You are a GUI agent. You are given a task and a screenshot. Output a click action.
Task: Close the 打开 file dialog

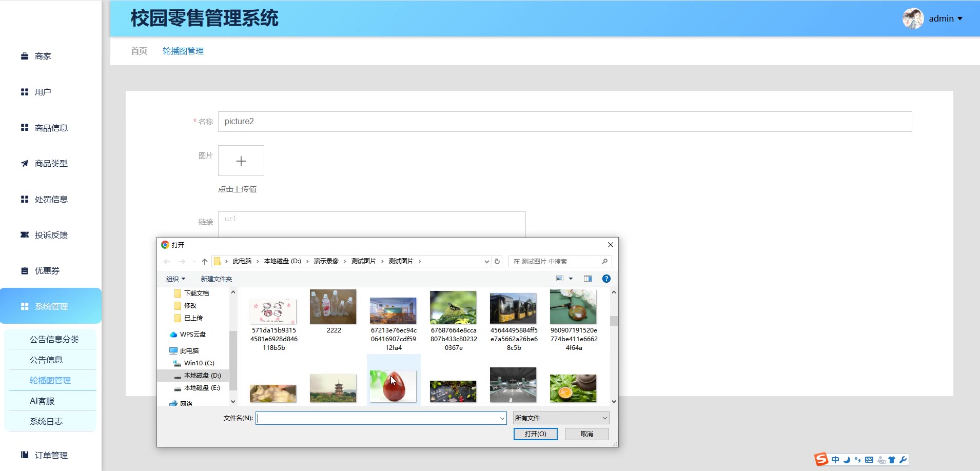pos(610,245)
